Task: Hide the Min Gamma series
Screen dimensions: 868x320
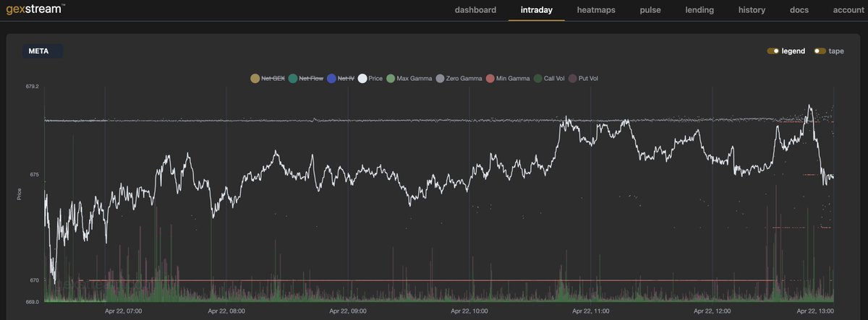Action: [x=507, y=78]
